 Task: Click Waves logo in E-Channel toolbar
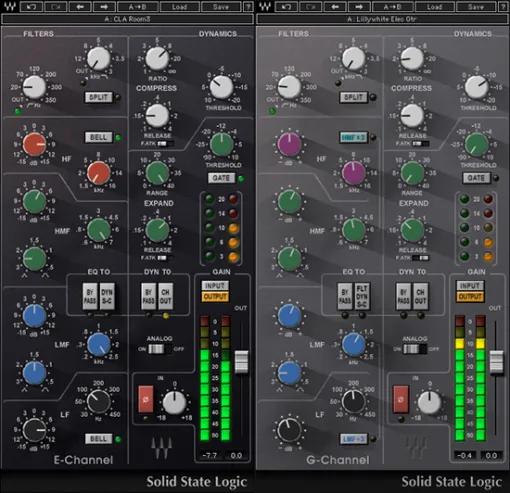pyautogui.click(x=10, y=6)
